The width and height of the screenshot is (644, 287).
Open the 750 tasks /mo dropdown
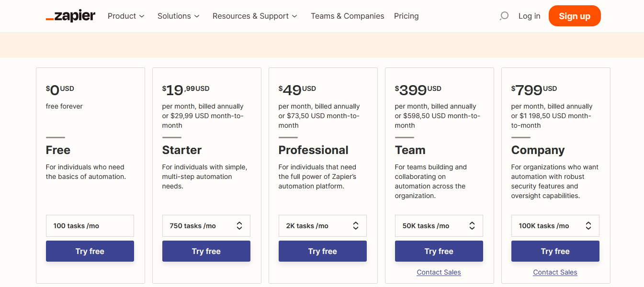coord(206,226)
